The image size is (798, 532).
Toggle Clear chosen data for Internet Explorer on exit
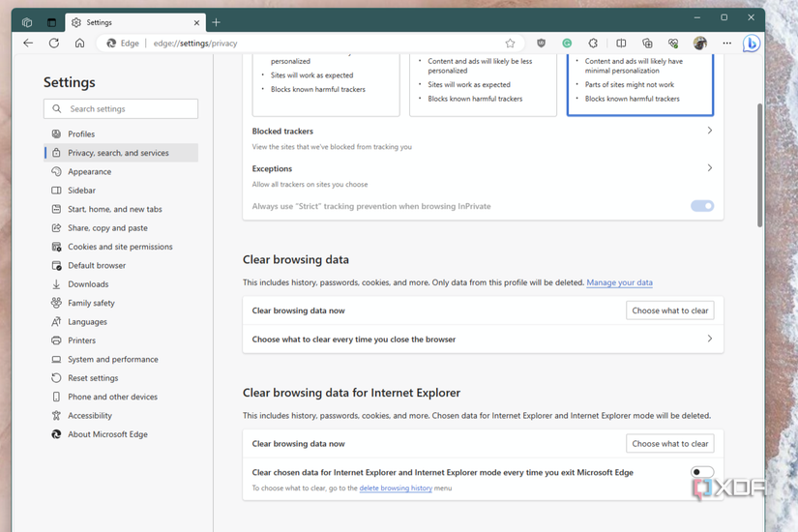[x=702, y=472]
